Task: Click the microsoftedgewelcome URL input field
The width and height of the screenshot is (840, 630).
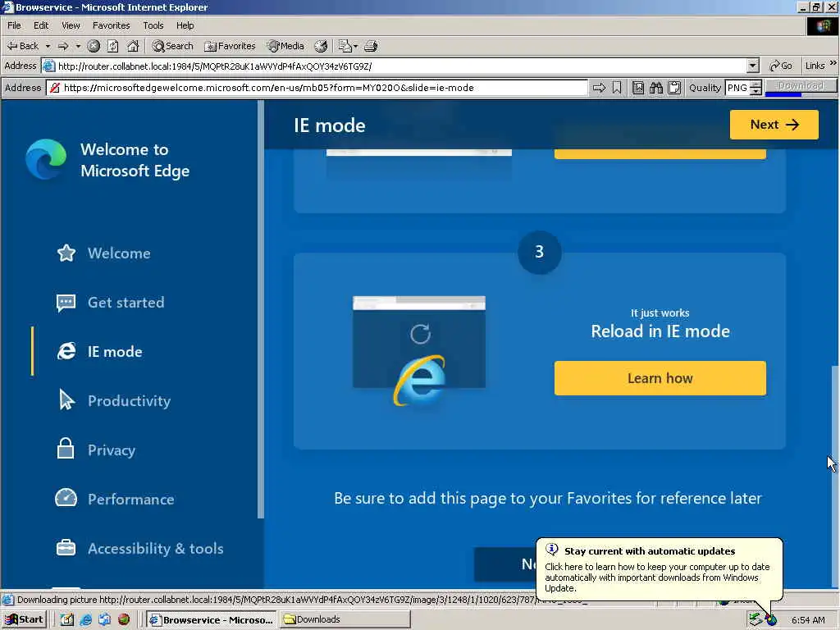Action: click(x=323, y=88)
